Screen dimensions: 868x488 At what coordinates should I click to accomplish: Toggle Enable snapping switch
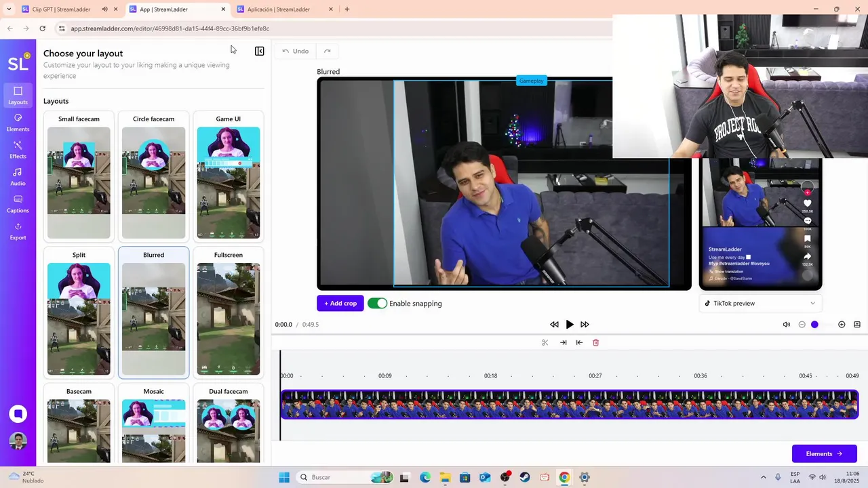(x=377, y=303)
